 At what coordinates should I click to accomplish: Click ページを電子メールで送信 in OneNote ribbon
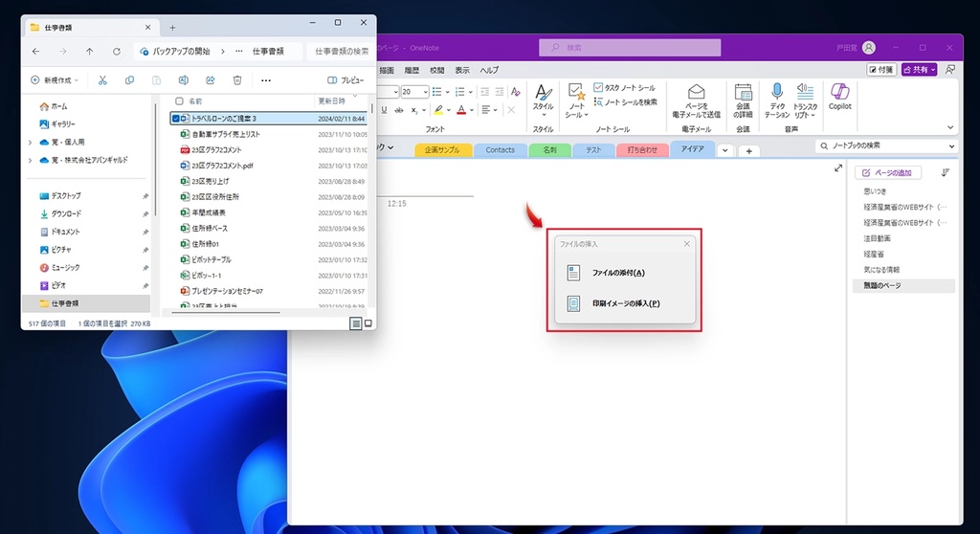(697, 100)
